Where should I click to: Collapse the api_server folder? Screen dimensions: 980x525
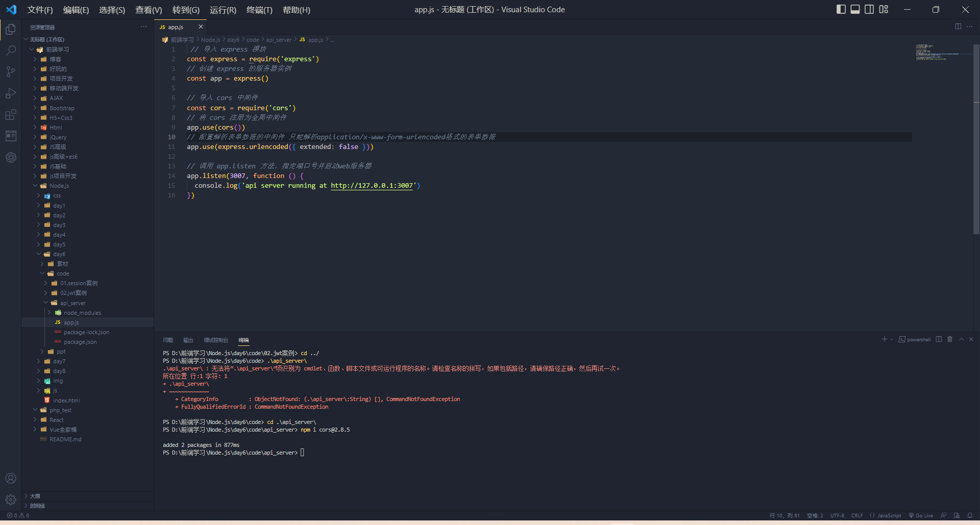[87, 303]
